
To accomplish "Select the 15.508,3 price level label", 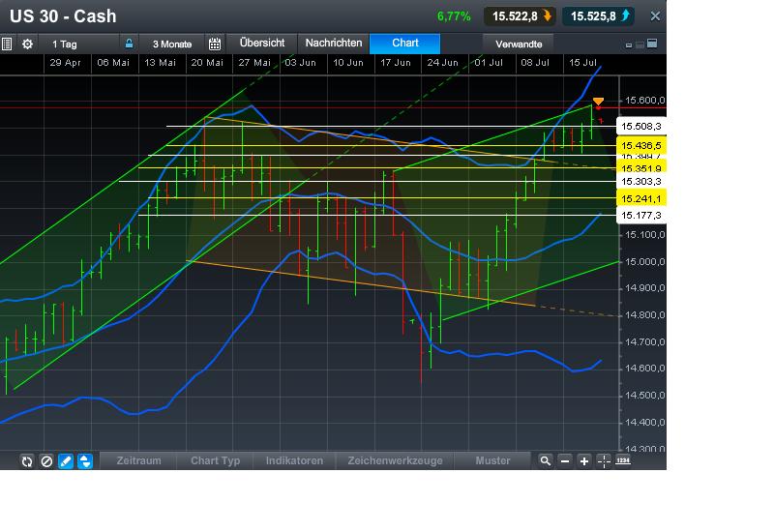I will pyautogui.click(x=641, y=127).
